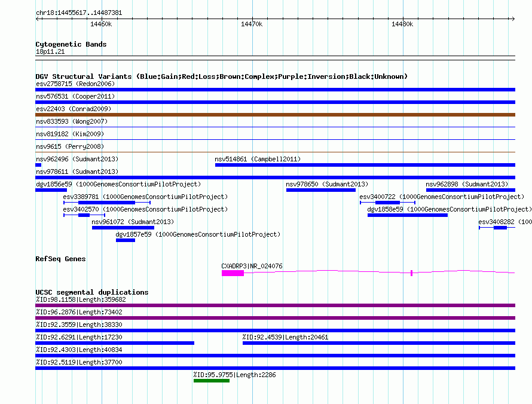Click the blue bar under nsv514861
The height and width of the screenshot is (404, 532).
coord(365,165)
